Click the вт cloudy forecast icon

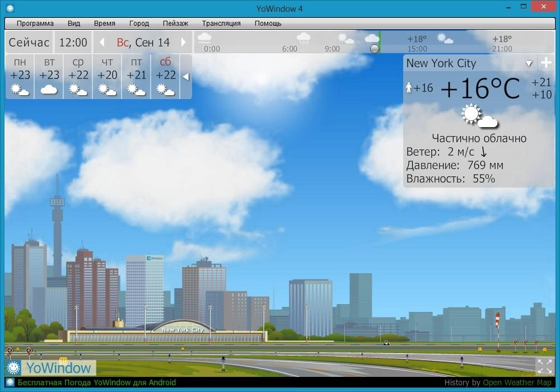click(x=49, y=90)
